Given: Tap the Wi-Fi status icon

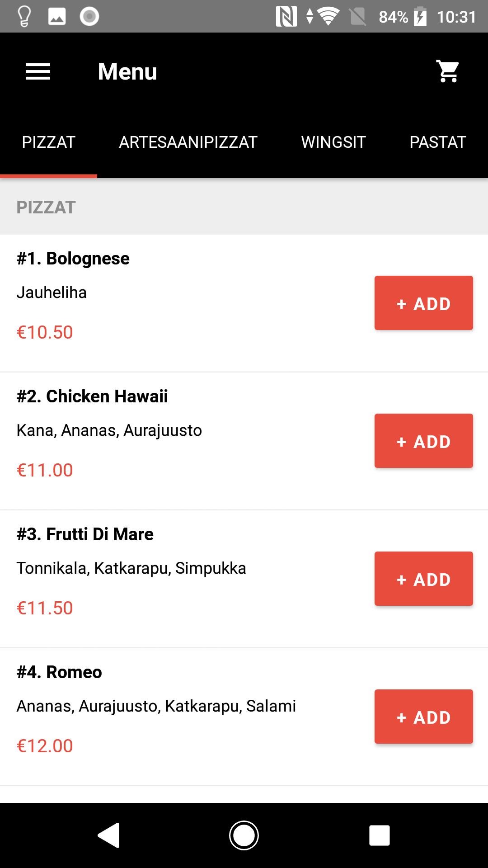Looking at the screenshot, I should 328,17.
